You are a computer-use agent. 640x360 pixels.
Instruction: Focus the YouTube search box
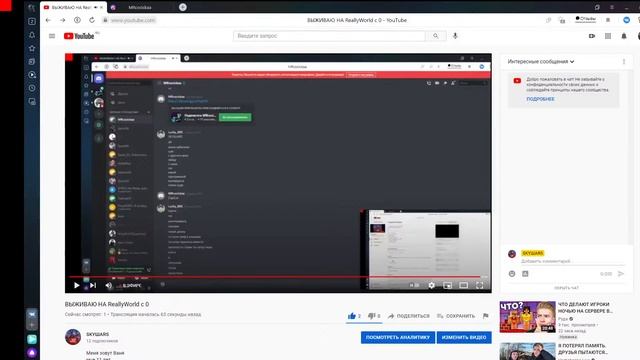pyautogui.click(x=329, y=36)
